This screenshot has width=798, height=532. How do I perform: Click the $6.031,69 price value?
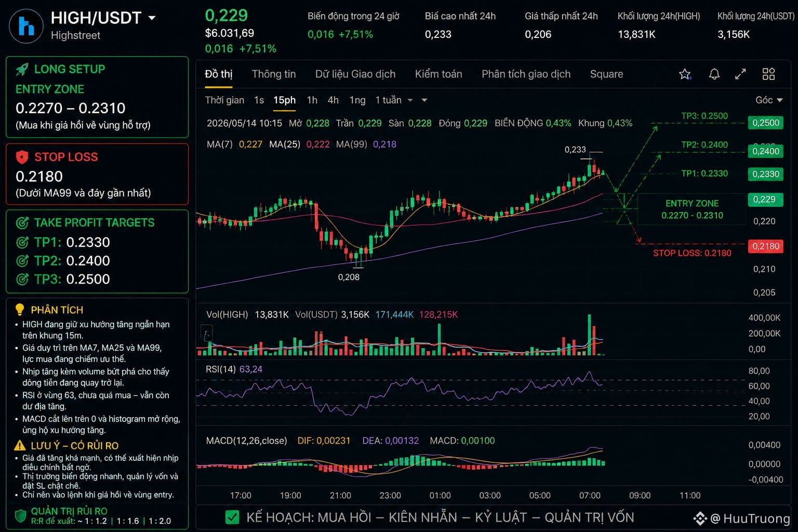[230, 33]
